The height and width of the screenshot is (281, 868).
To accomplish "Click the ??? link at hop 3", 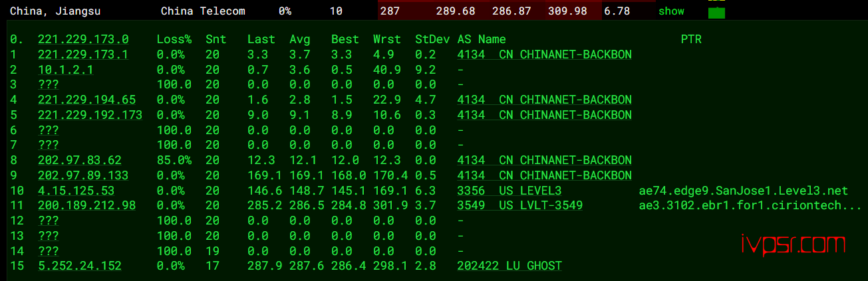I will 48,84.
